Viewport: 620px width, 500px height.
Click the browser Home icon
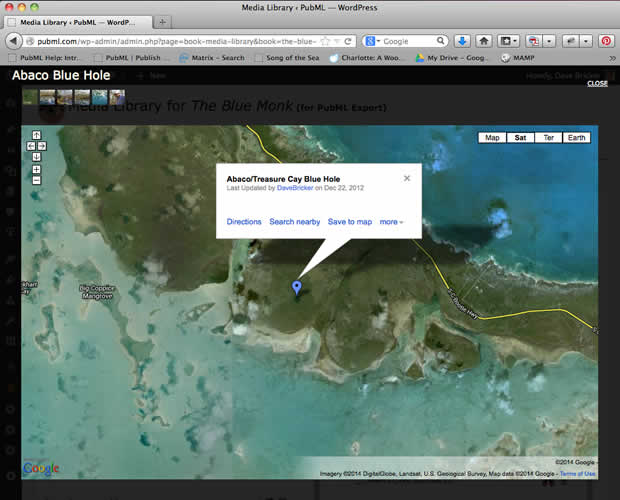pos(484,41)
